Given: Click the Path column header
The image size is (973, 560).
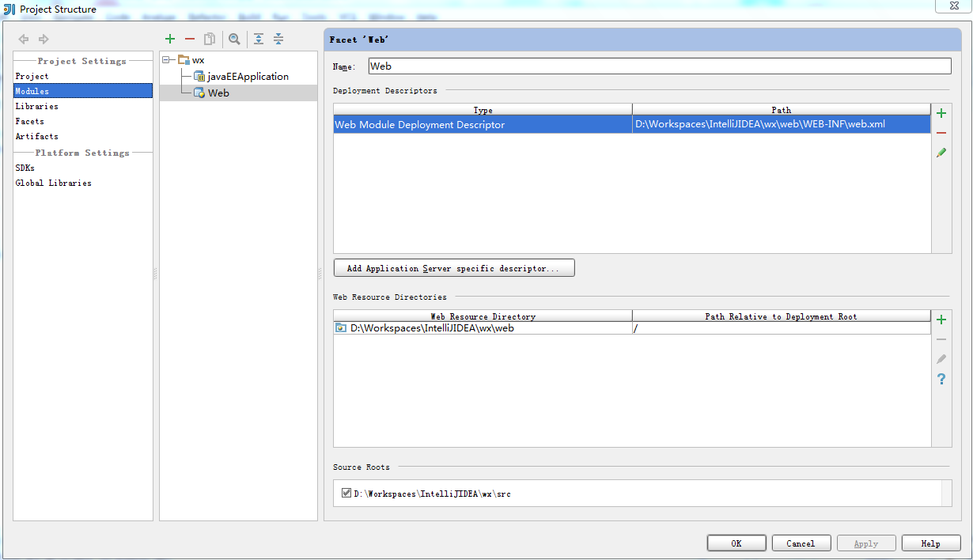Looking at the screenshot, I should coord(782,109).
